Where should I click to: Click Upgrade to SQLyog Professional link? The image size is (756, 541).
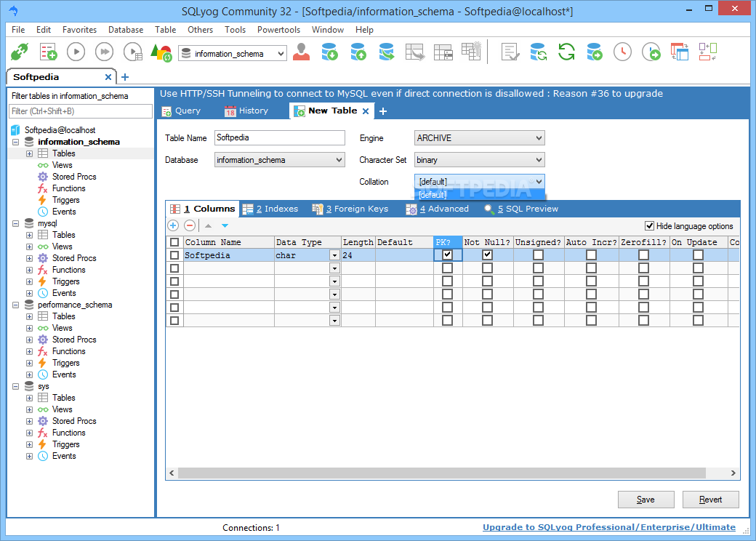pyautogui.click(x=609, y=527)
